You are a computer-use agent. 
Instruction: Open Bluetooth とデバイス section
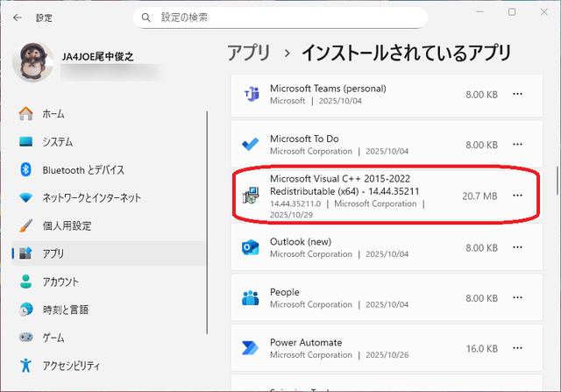[x=109, y=169]
